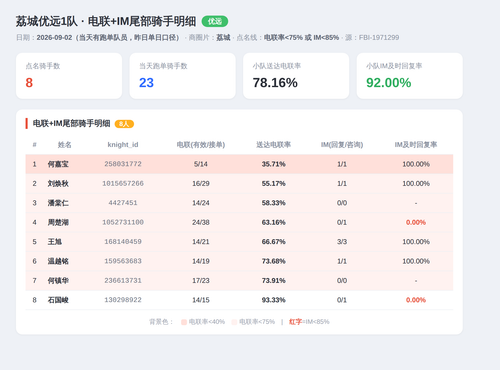Screen dimensions: 500x370
Task: Click the orange 8人 count badge
Action: coord(124,124)
